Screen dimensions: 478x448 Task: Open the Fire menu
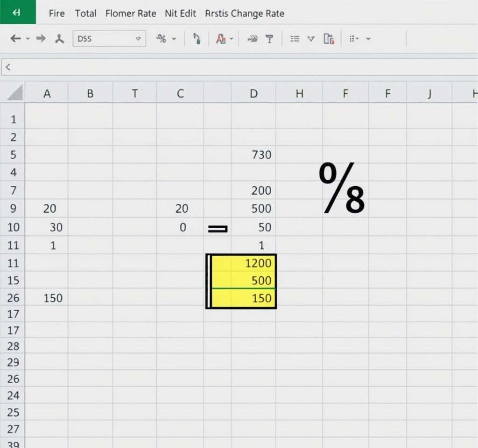56,14
